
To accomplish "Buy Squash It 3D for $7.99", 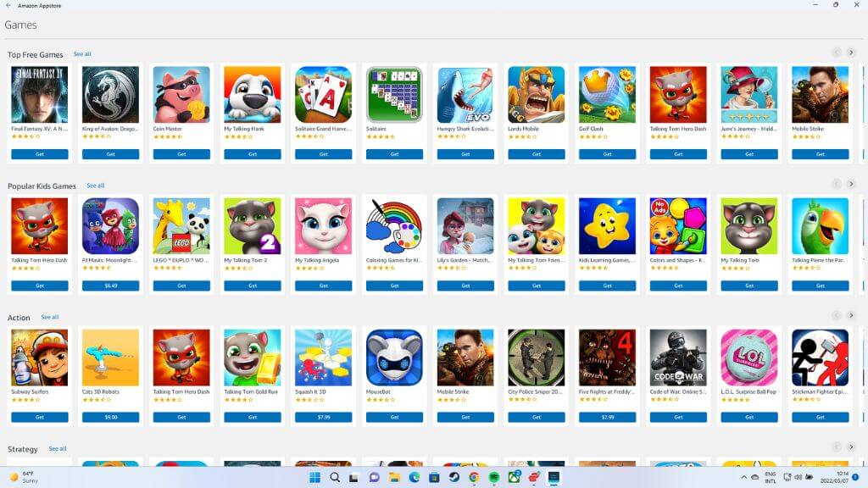I will pos(323,417).
